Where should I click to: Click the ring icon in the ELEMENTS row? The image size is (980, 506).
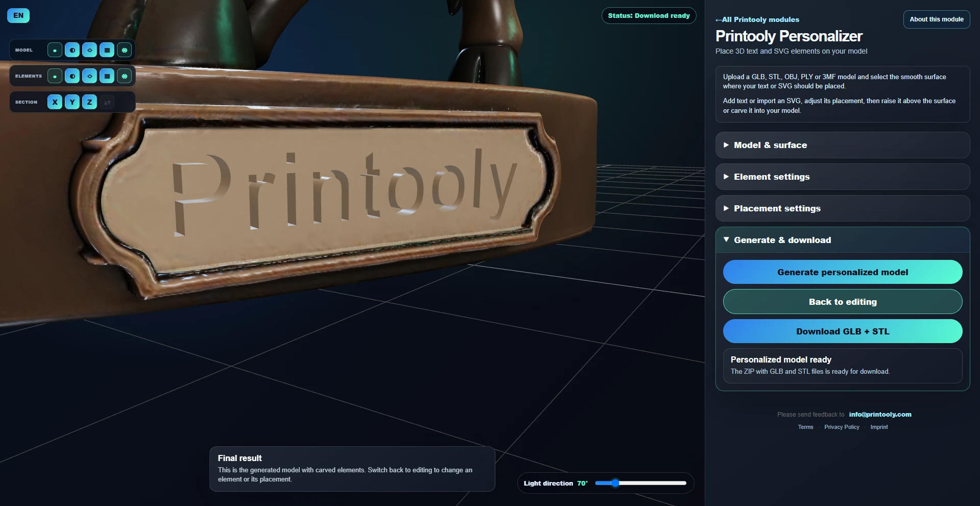124,76
